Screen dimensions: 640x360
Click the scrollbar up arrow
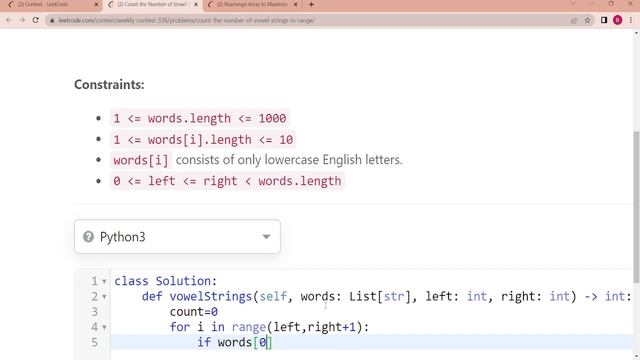click(636, 33)
